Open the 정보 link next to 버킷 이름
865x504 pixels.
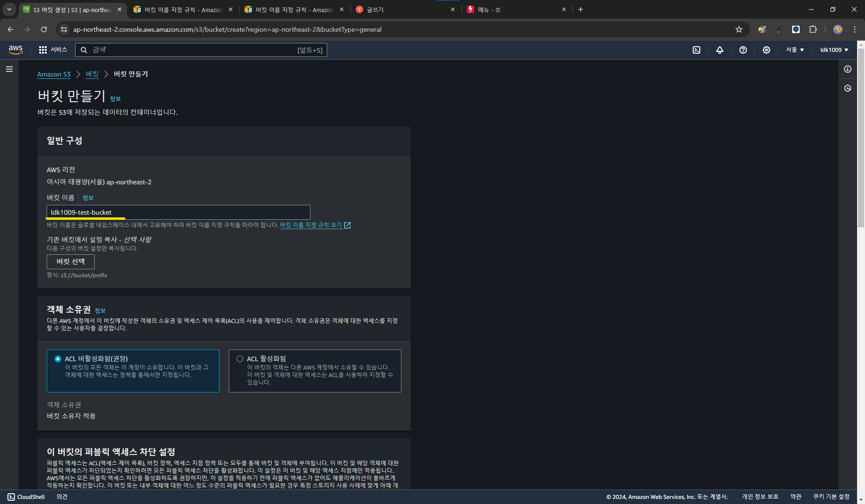click(88, 198)
